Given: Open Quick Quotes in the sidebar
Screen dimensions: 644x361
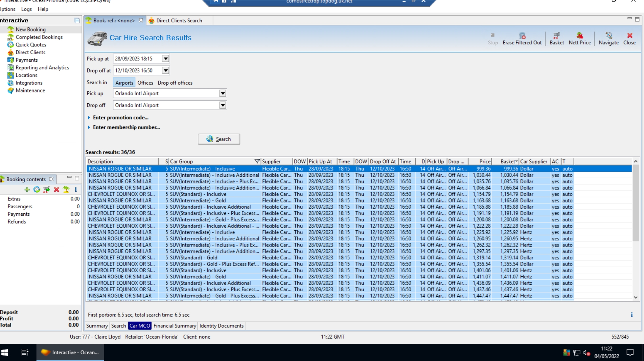Looking at the screenshot, I should click(x=31, y=45).
